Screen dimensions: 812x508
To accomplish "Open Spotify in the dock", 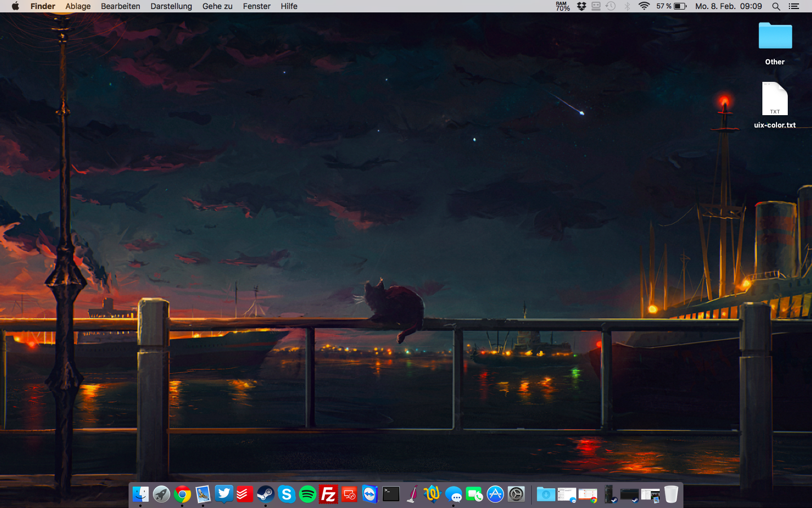I will pos(307,494).
